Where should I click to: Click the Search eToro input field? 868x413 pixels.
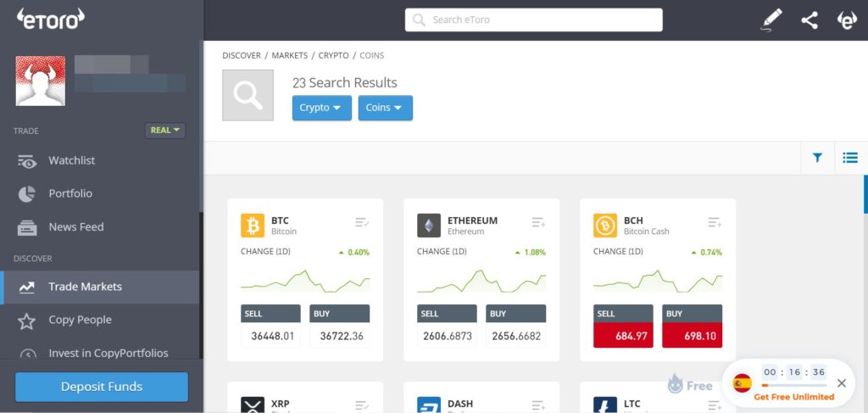coord(534,20)
